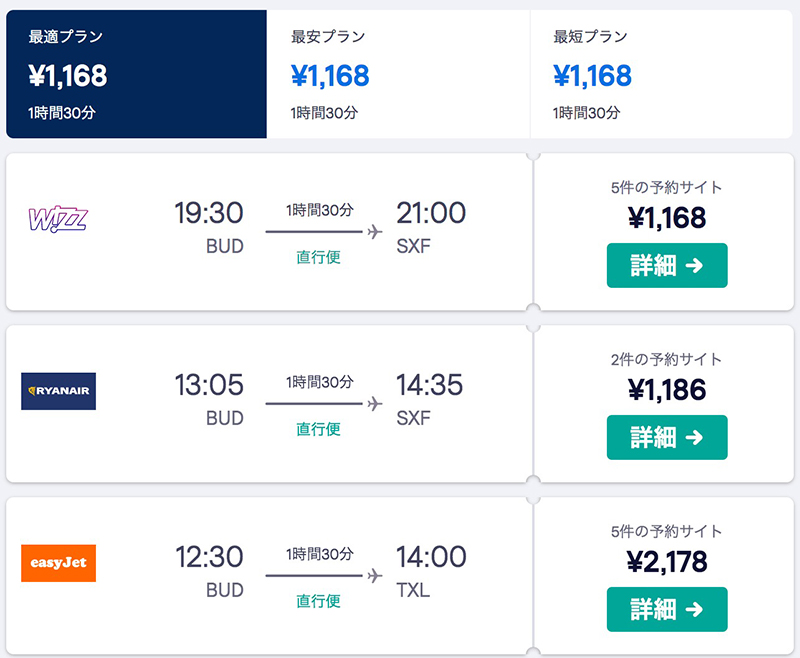Image resolution: width=800 pixels, height=658 pixels.
Task: Click the airplane icon on Ryanair flight
Action: tap(375, 404)
